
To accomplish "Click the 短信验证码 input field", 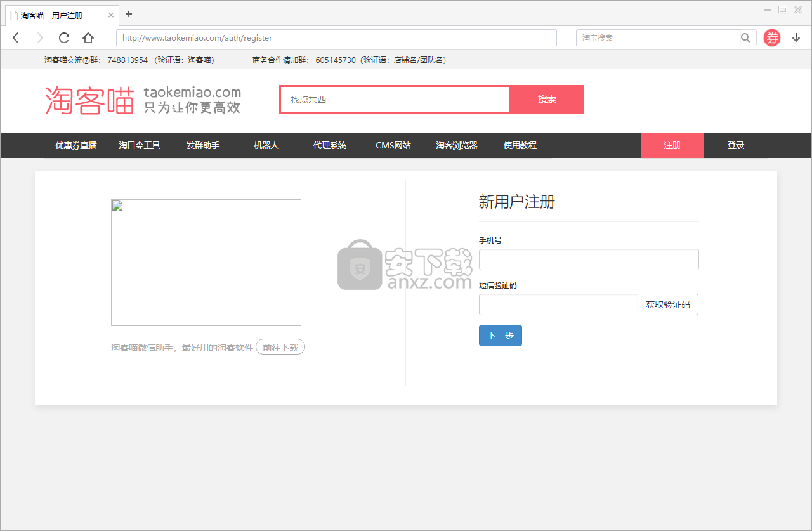I will tap(558, 305).
